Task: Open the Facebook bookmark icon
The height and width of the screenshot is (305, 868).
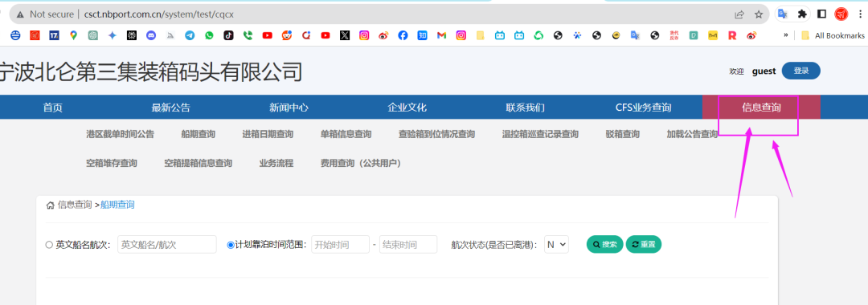Action: pos(403,35)
